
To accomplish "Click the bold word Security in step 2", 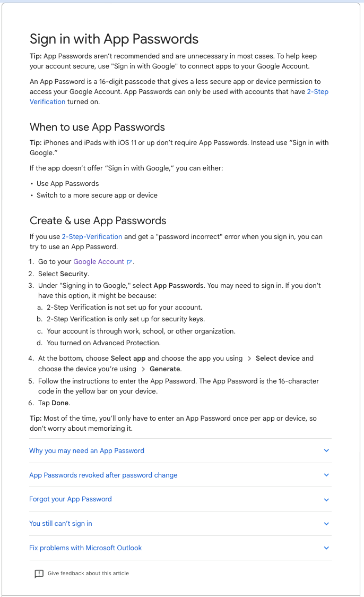I will click(x=74, y=274).
